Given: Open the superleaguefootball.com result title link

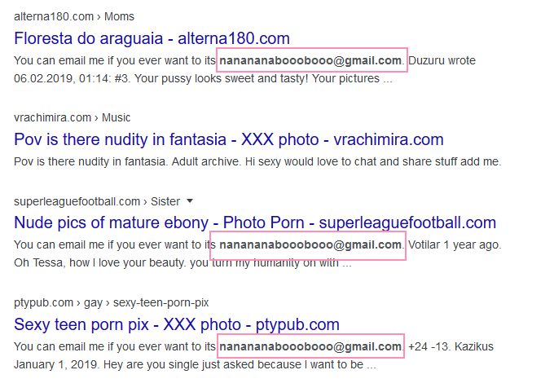Looking at the screenshot, I should click(255, 223).
